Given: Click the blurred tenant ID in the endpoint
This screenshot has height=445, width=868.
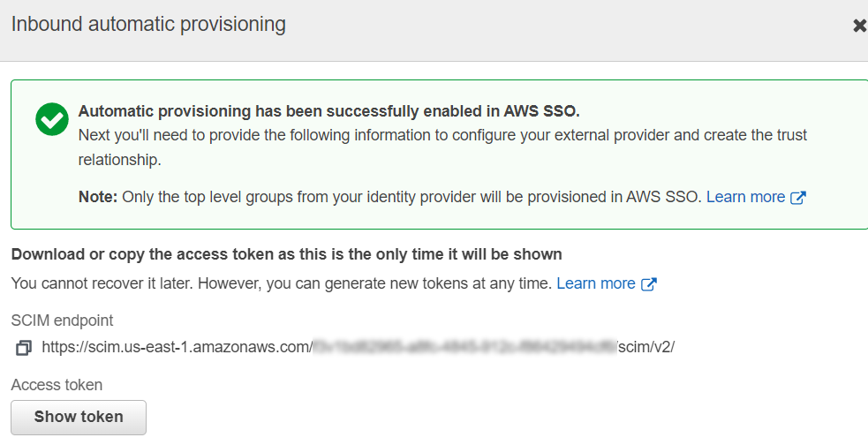Looking at the screenshot, I should click(x=463, y=347).
